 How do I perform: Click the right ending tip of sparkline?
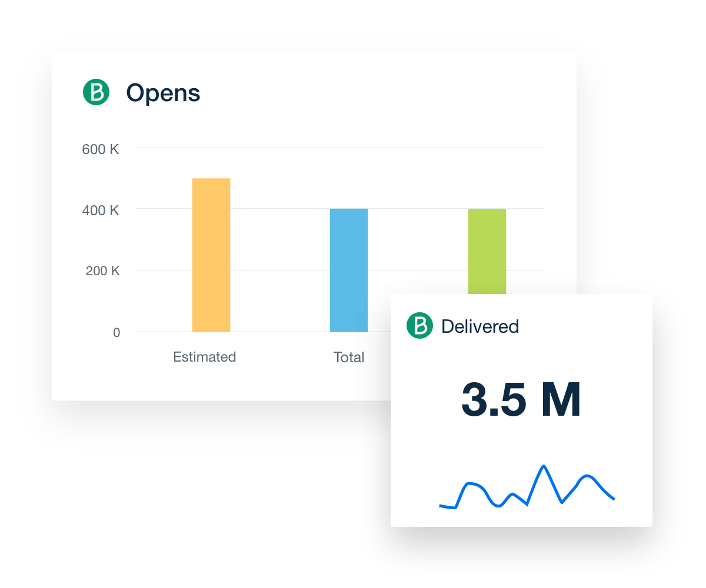[614, 499]
